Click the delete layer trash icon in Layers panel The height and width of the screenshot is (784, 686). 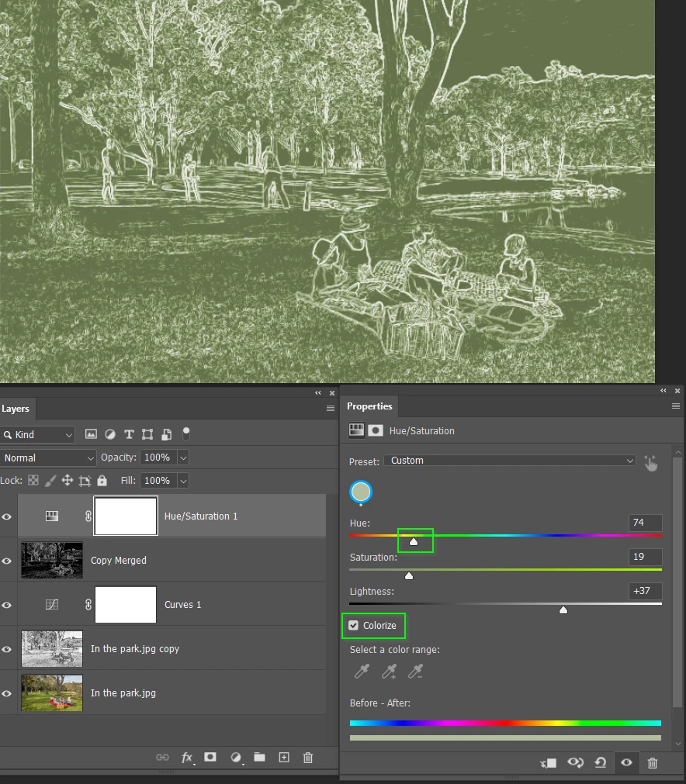click(308, 758)
